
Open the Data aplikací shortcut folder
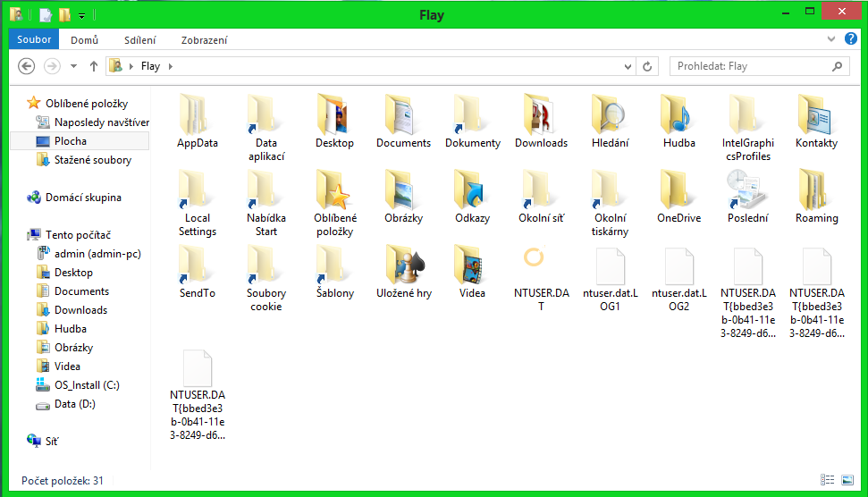pyautogui.click(x=265, y=129)
